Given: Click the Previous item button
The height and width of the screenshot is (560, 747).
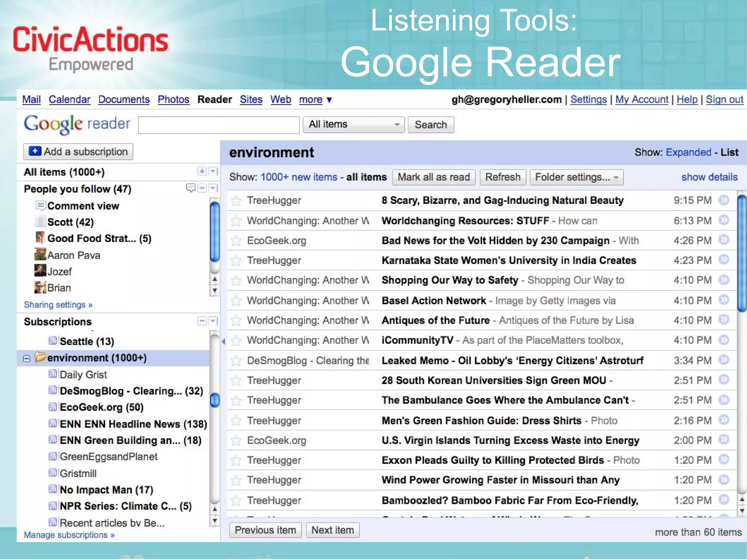Looking at the screenshot, I should pyautogui.click(x=265, y=530).
